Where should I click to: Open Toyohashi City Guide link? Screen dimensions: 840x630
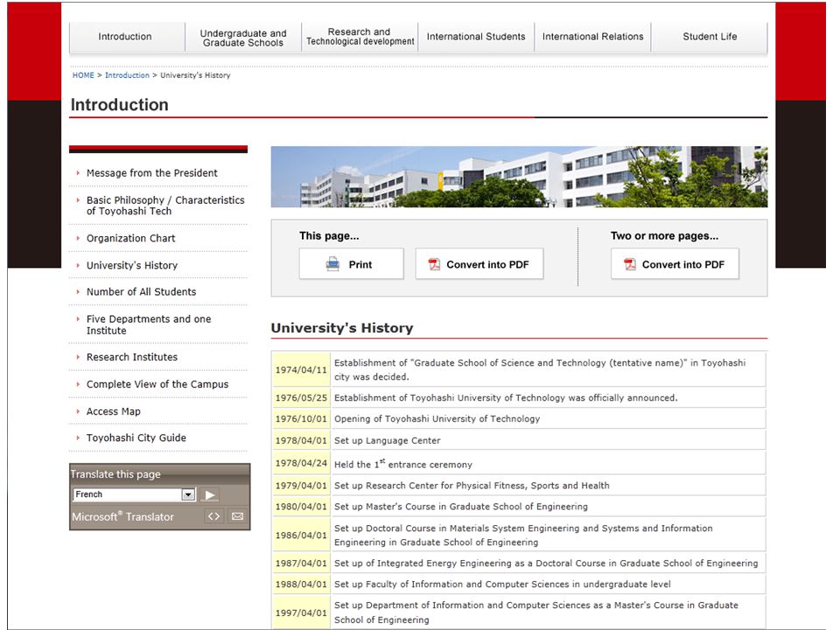coord(136,437)
